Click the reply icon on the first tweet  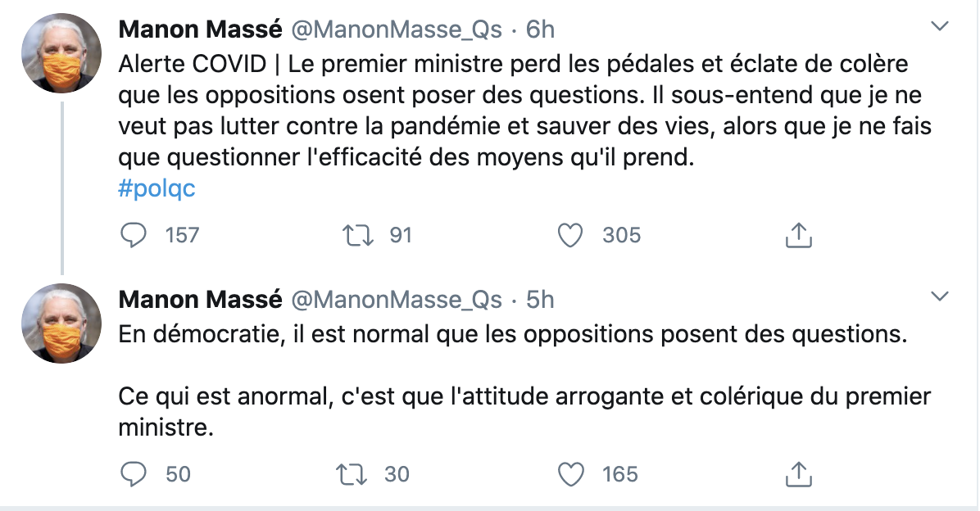coord(133,236)
